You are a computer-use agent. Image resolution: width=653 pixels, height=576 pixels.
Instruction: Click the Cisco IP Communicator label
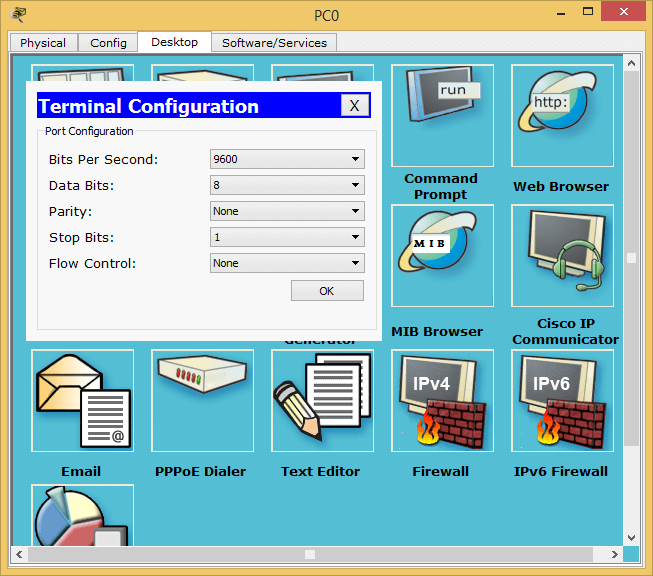point(566,331)
